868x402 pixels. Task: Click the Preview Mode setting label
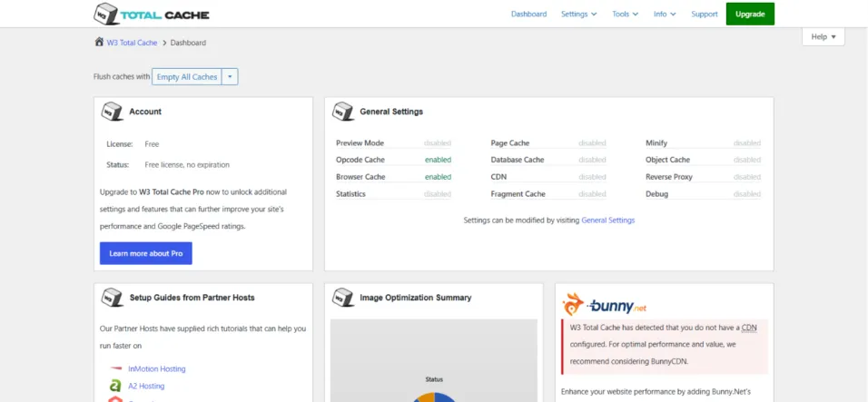point(360,142)
